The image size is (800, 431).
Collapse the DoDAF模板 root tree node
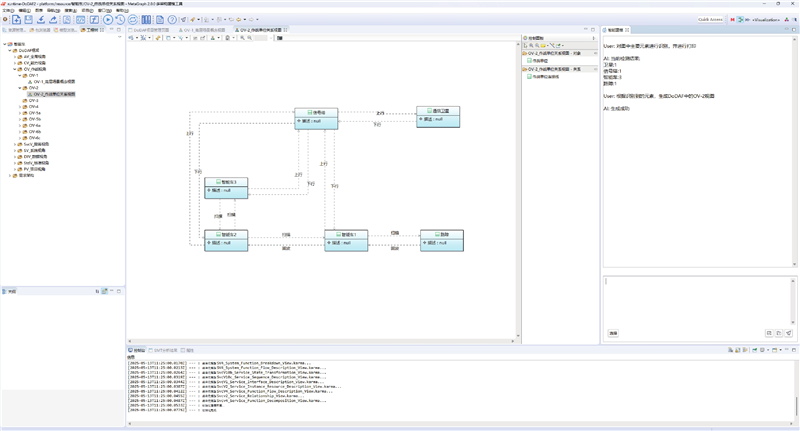tap(9, 51)
